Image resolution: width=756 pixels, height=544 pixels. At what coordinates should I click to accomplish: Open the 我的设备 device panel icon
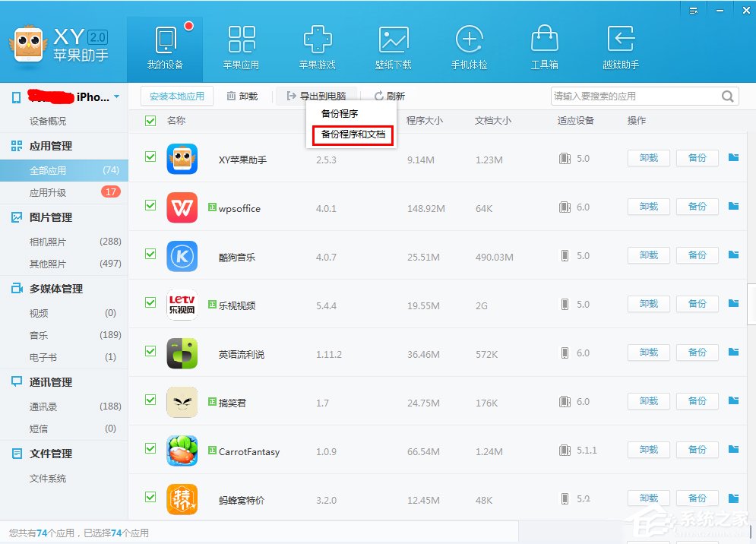pyautogui.click(x=164, y=42)
